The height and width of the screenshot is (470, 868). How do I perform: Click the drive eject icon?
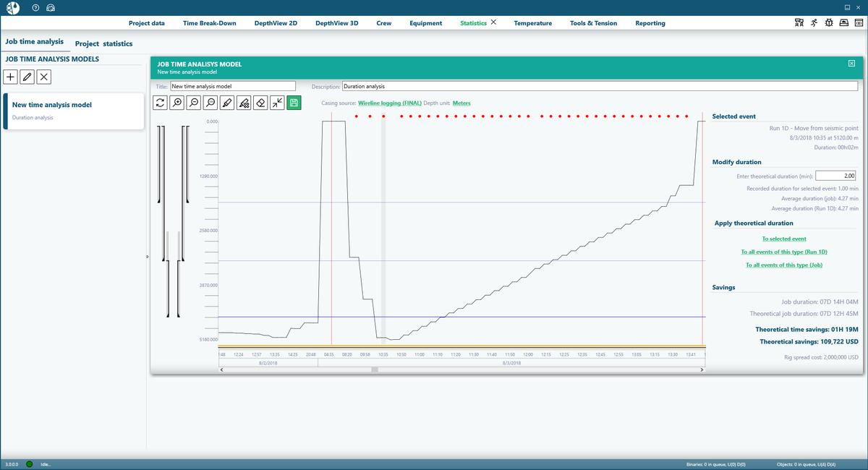tap(843, 23)
